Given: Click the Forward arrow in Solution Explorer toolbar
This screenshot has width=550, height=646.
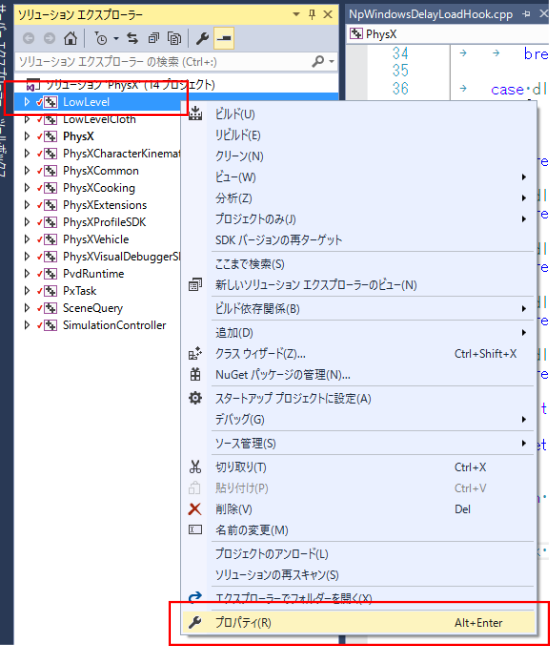Looking at the screenshot, I should 49,38.
